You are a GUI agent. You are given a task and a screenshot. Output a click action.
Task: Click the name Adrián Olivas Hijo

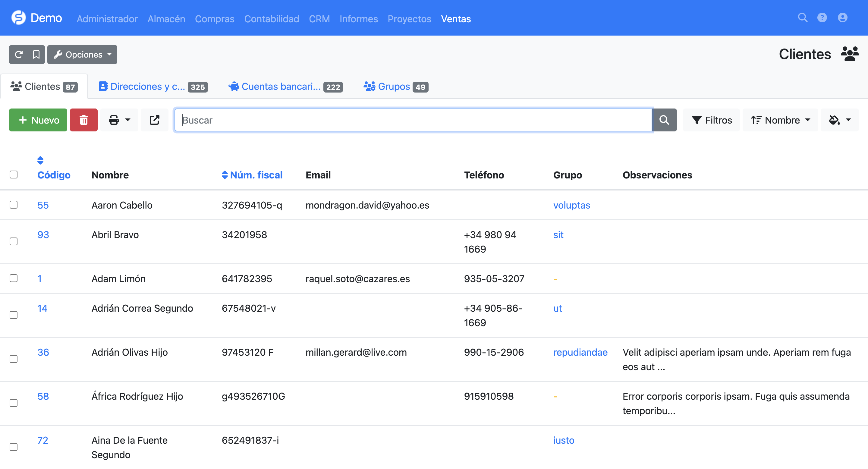pyautogui.click(x=130, y=352)
